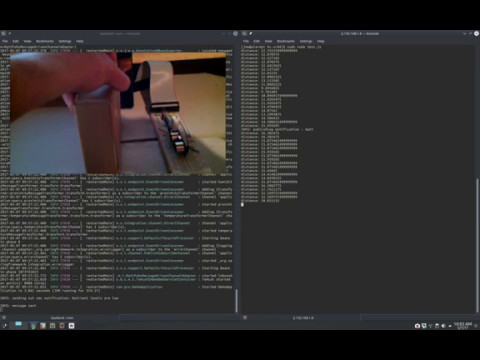Click the left Konsole window title-bar app icon
This screenshot has width=480, height=360.
coord(3,34)
